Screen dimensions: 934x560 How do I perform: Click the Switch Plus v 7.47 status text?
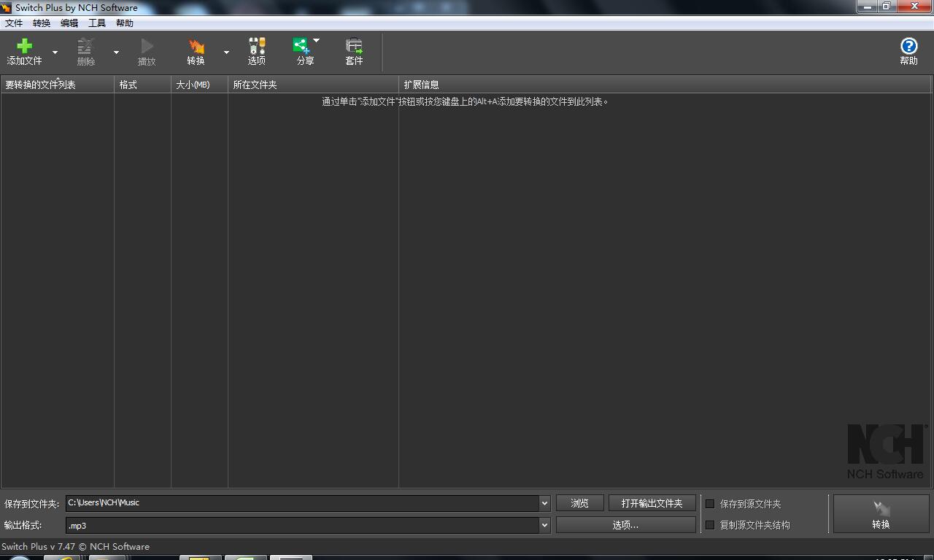75,546
